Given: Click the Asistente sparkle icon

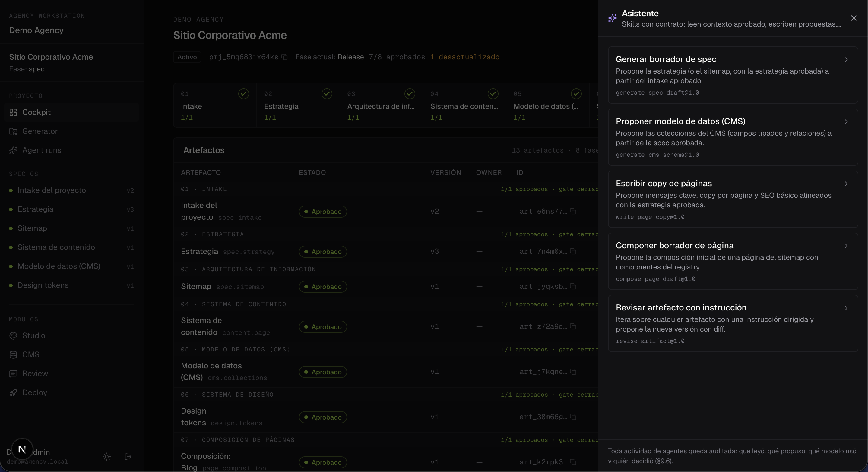Looking at the screenshot, I should pyautogui.click(x=613, y=18).
